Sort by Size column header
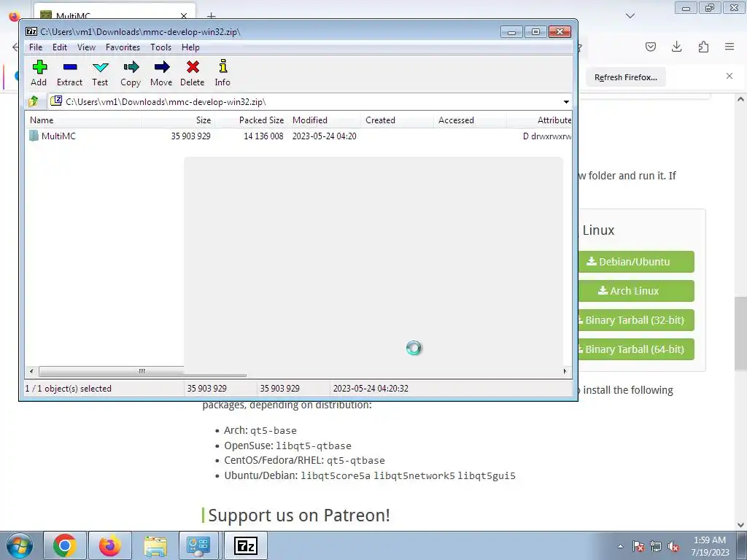The image size is (747, 560). [178, 120]
